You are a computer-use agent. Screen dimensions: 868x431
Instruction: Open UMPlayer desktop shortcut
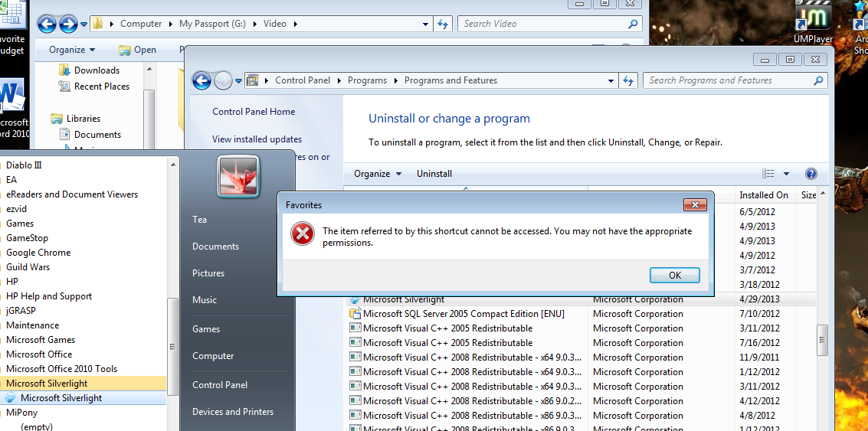pos(813,23)
